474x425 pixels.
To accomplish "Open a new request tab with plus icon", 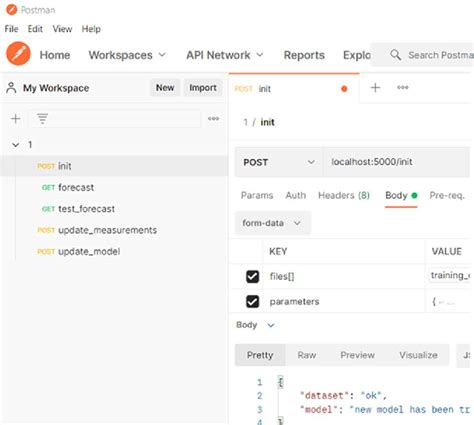I will (375, 88).
